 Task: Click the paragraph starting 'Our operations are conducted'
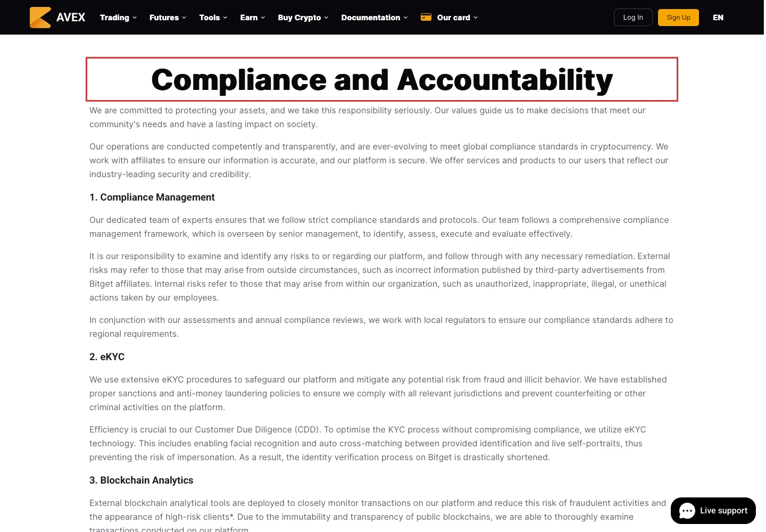[x=379, y=161]
